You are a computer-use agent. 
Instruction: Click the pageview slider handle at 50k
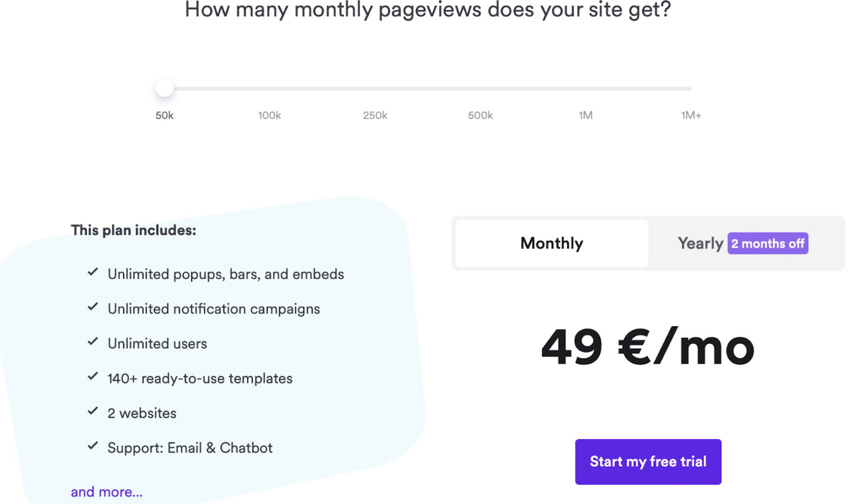point(164,87)
